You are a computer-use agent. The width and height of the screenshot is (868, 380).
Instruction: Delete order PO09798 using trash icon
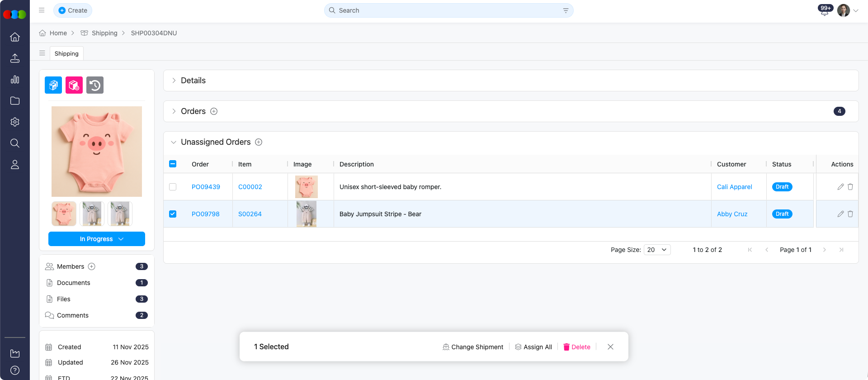(850, 214)
